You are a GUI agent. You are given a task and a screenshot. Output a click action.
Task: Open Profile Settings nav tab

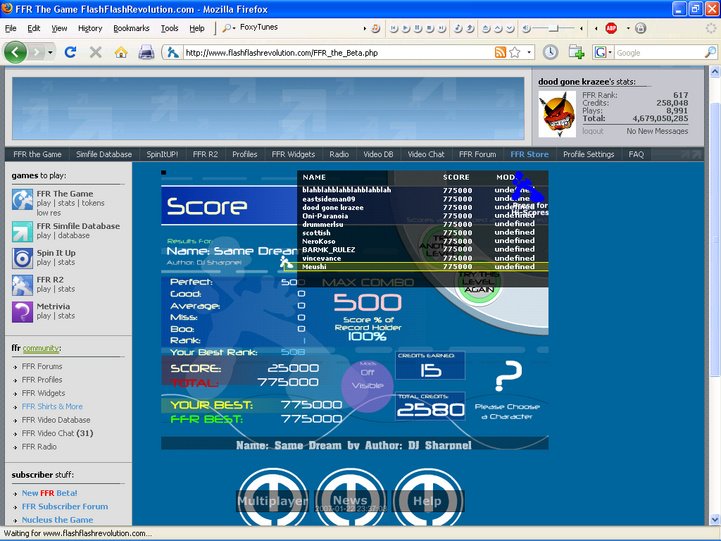tap(589, 154)
